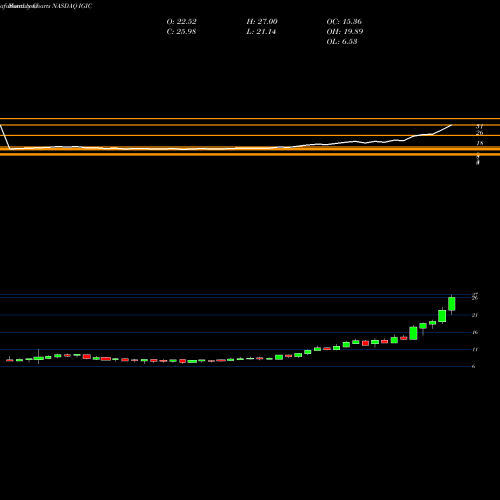Click the 'OL: 6.53' value

tap(342, 42)
